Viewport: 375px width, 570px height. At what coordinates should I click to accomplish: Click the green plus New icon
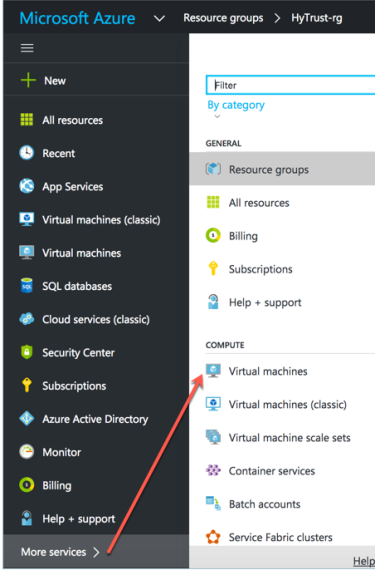click(x=28, y=80)
